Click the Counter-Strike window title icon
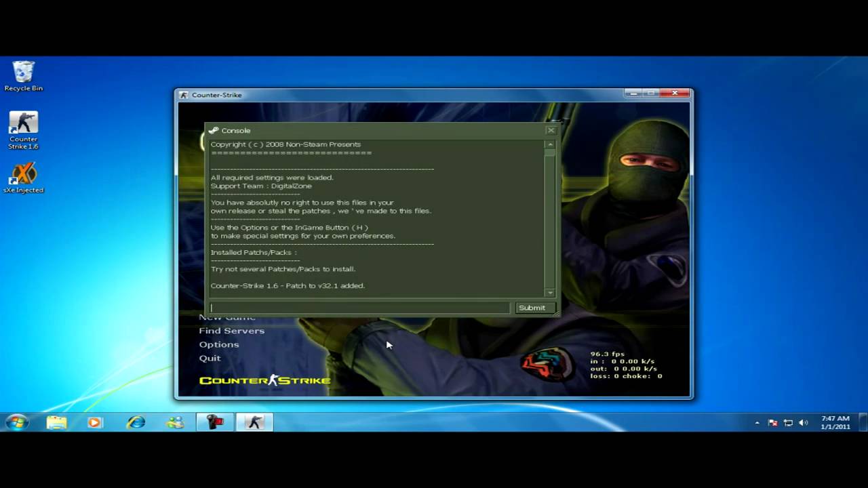The image size is (868, 488). (x=184, y=95)
